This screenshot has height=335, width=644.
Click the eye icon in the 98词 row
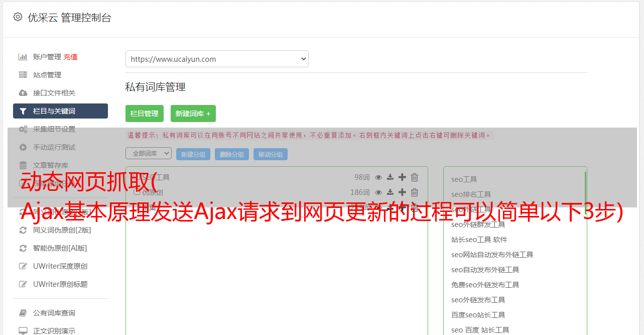[378, 177]
